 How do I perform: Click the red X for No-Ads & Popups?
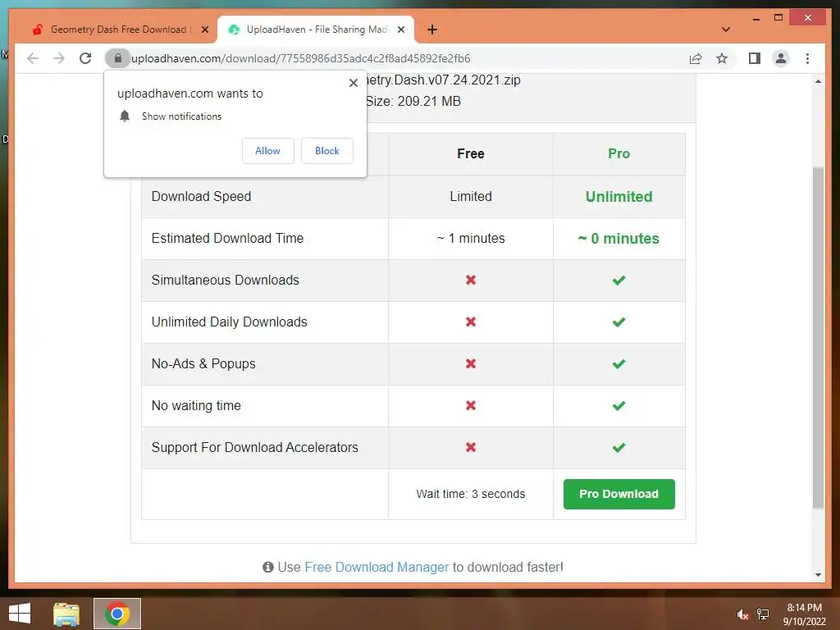[x=471, y=363]
